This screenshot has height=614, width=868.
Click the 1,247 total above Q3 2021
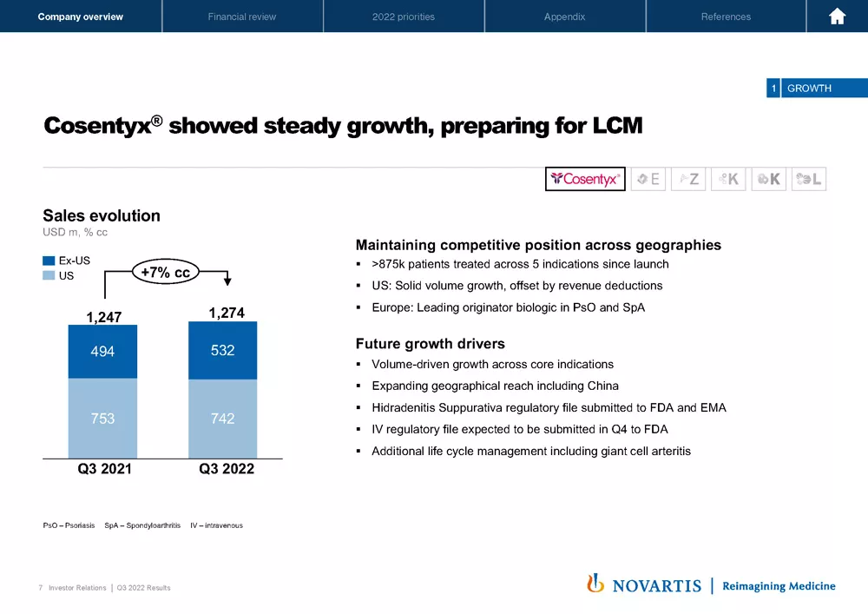103,317
